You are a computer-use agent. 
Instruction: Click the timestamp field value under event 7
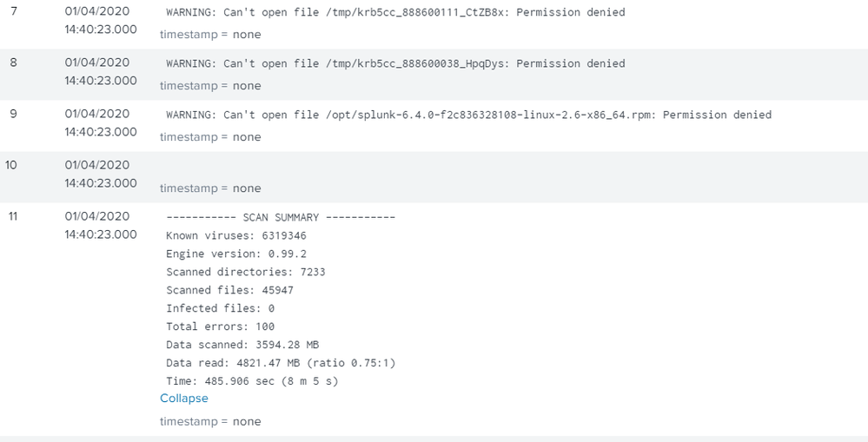point(247,35)
